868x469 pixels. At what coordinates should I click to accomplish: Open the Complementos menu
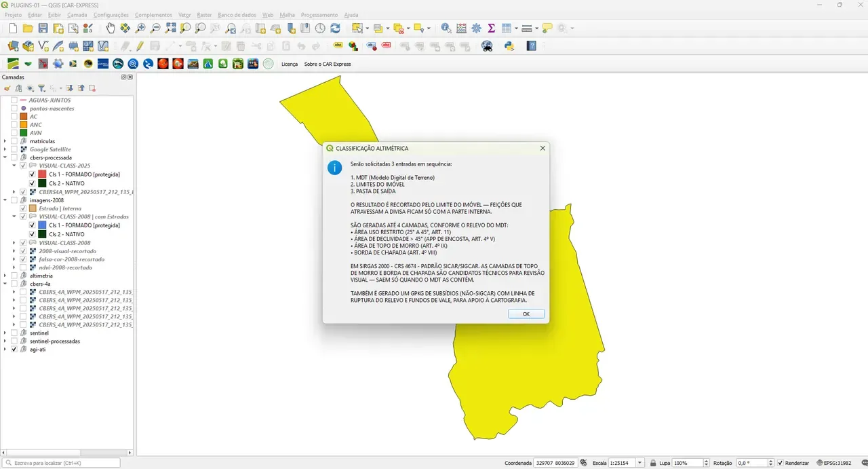(153, 14)
